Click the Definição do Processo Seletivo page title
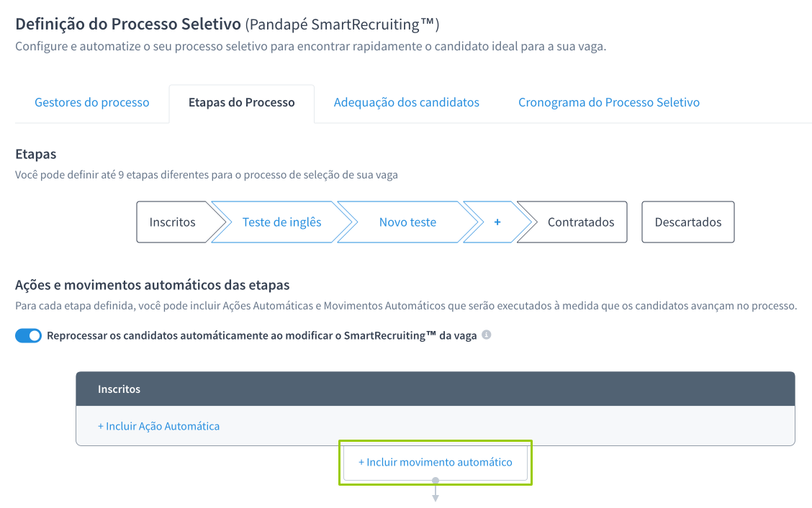 coord(128,24)
